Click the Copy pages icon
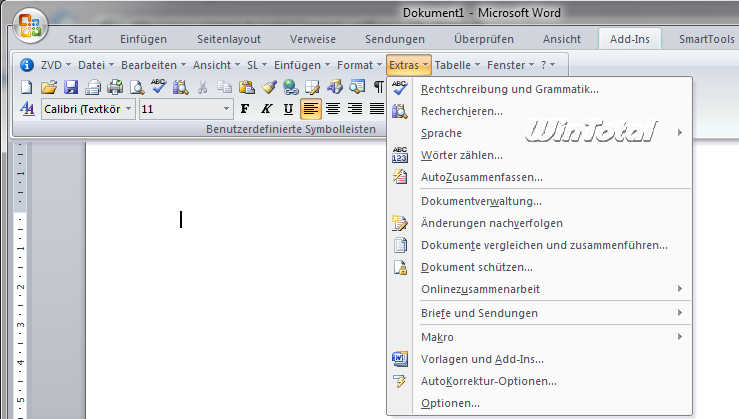Image resolution: width=739 pixels, height=419 pixels. point(224,87)
